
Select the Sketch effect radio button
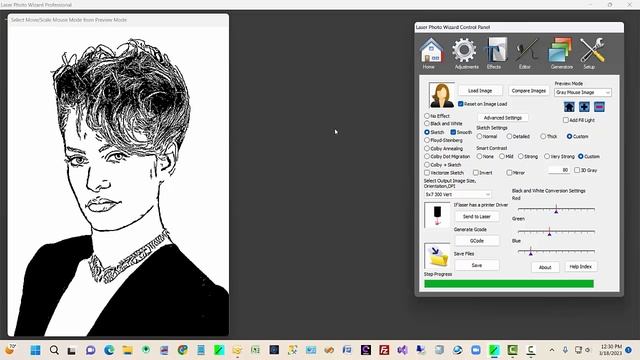click(427, 132)
